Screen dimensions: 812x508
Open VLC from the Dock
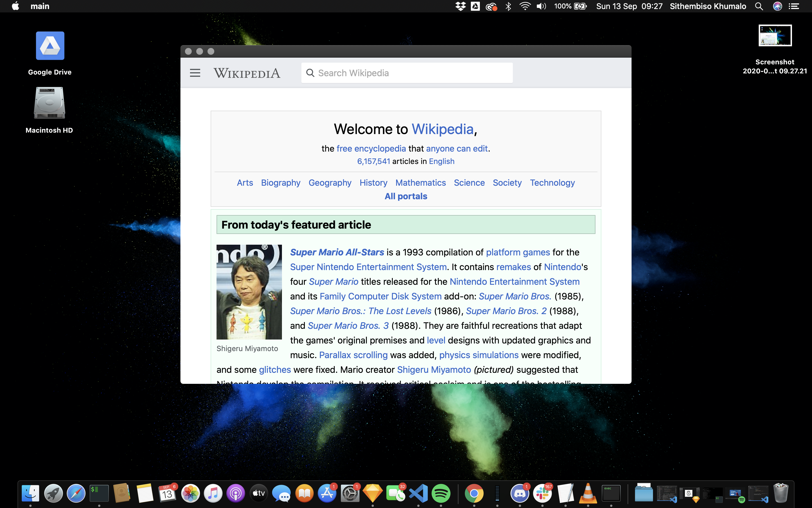[588, 493]
